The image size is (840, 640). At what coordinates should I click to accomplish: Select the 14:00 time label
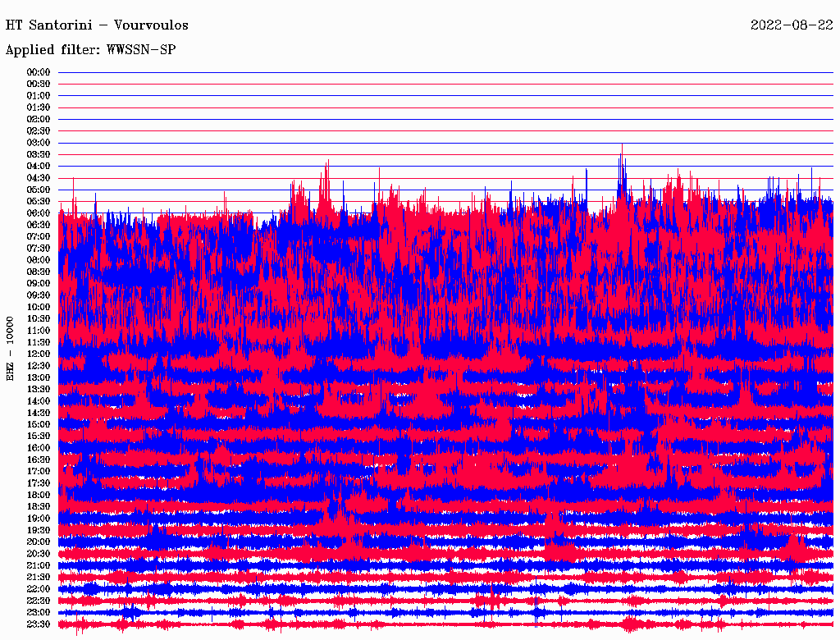(x=39, y=400)
